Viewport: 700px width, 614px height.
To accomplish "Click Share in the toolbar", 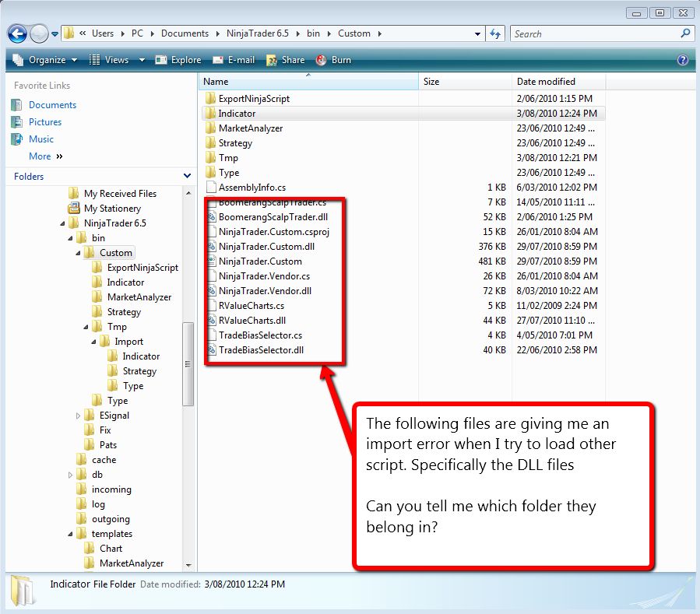I will coord(285,60).
